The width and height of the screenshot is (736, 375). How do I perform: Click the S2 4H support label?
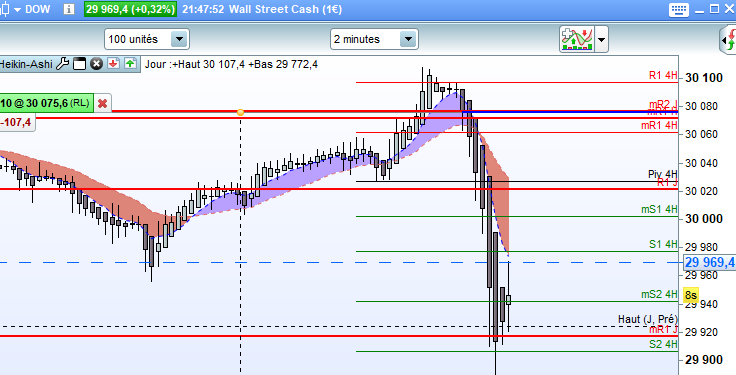pos(663,344)
